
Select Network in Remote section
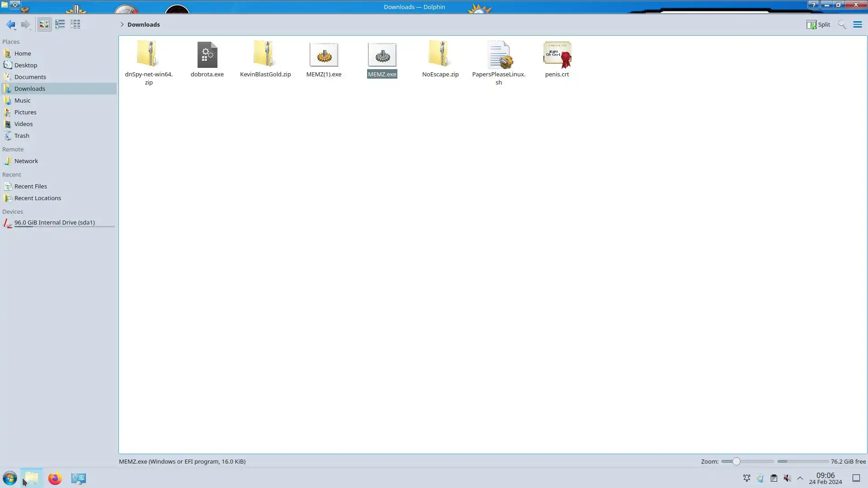point(26,161)
